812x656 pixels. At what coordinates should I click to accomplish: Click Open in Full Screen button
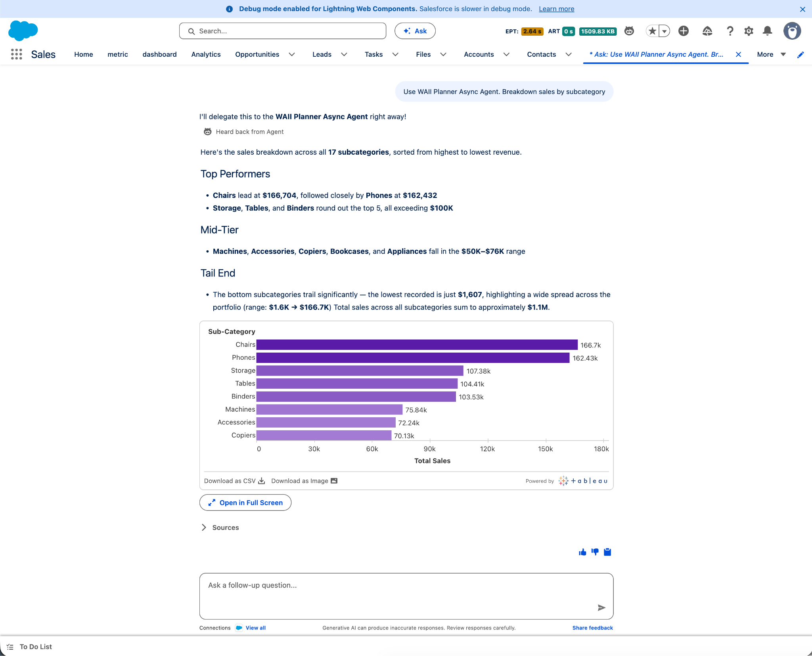tap(245, 503)
